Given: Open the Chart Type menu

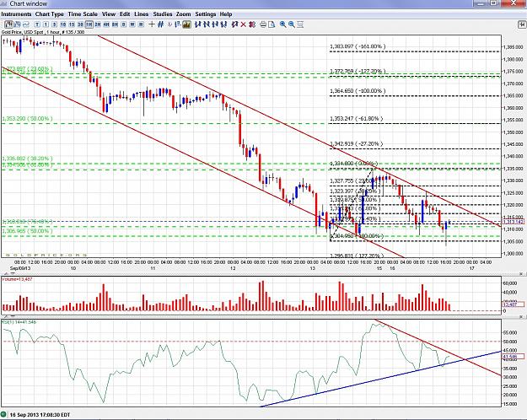Looking at the screenshot, I should pos(50,14).
